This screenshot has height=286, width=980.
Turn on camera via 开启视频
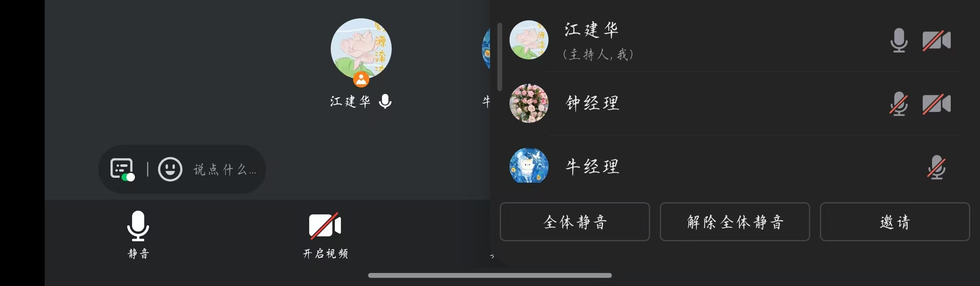[325, 235]
